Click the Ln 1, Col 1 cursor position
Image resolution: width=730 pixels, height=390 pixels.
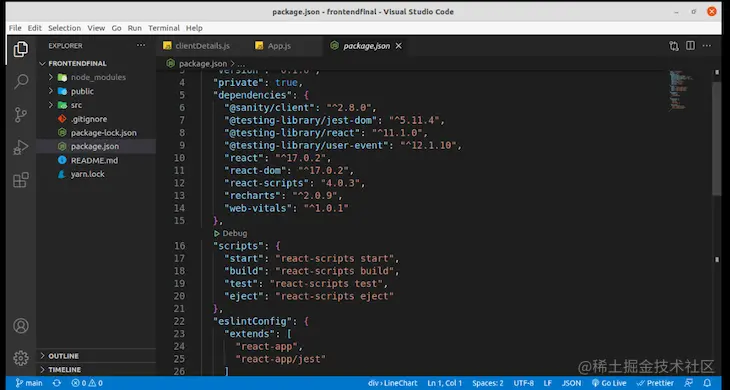pos(445,383)
